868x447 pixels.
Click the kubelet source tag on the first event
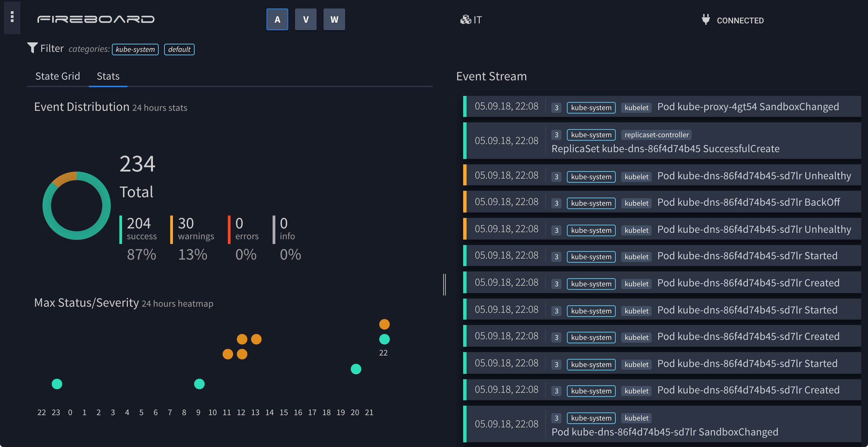click(636, 107)
